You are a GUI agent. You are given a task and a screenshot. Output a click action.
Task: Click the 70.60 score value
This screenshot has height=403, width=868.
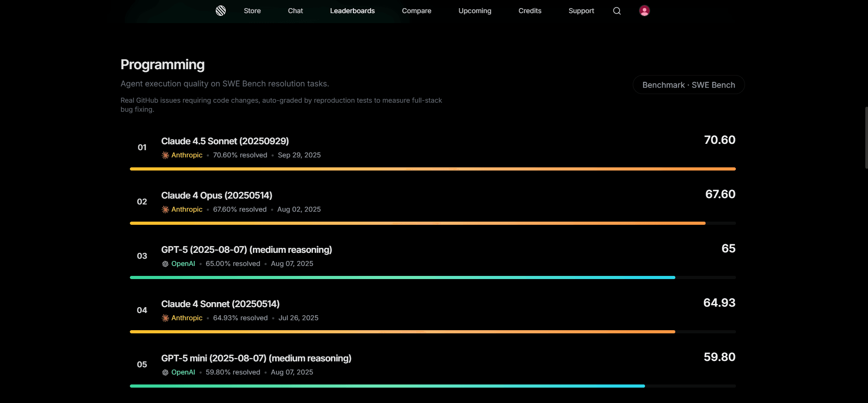(720, 140)
